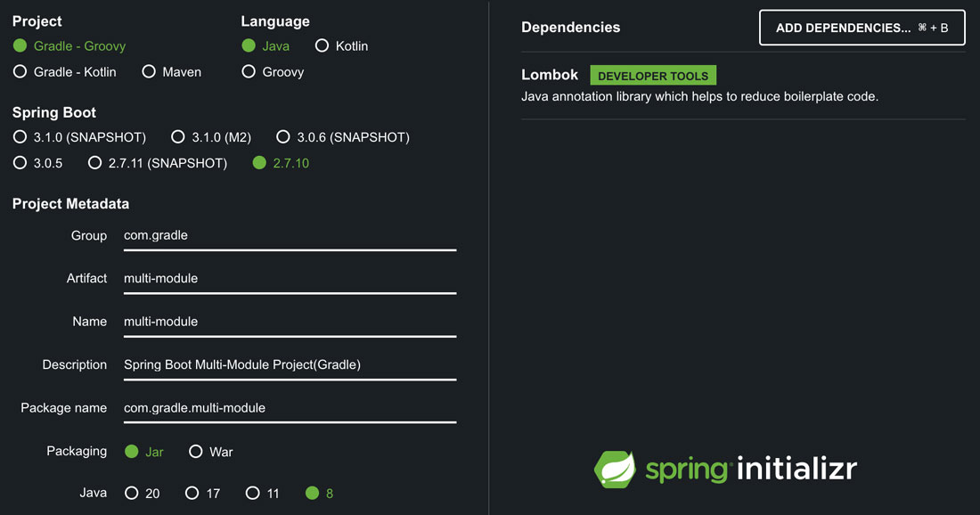
Task: Edit the Description field
Action: 290,365
